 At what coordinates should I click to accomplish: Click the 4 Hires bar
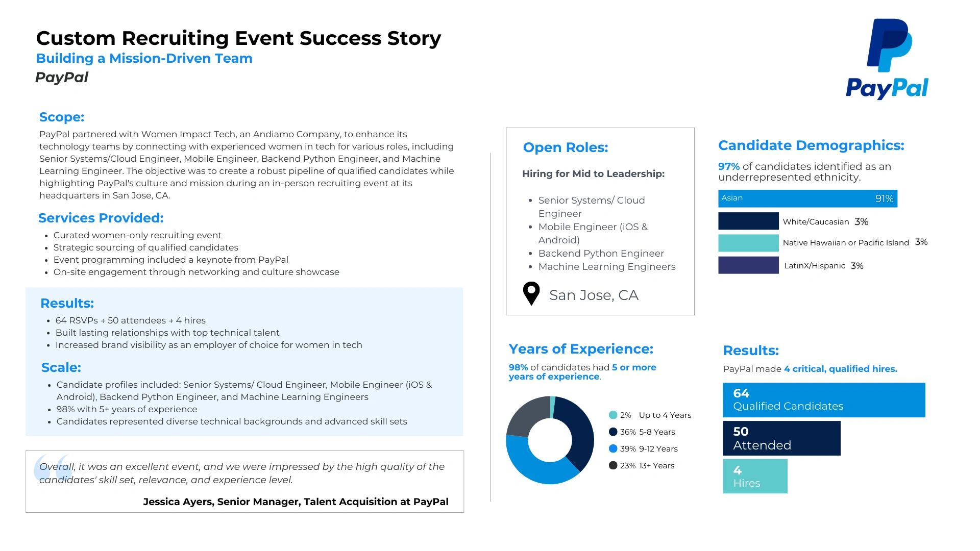coord(755,476)
